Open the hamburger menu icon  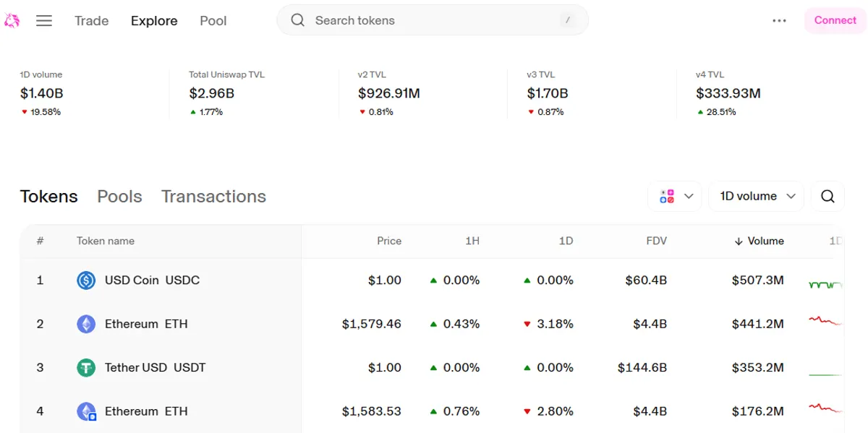click(x=44, y=21)
